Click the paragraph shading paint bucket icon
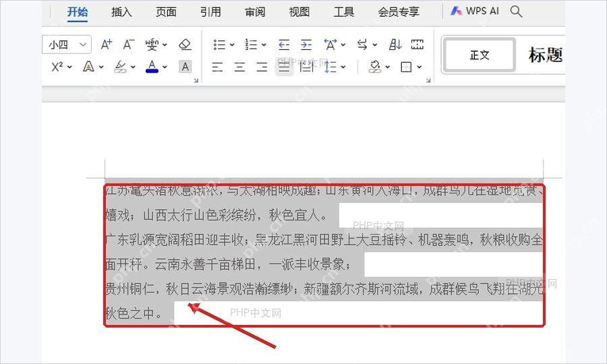The height and width of the screenshot is (364, 607). (x=375, y=67)
